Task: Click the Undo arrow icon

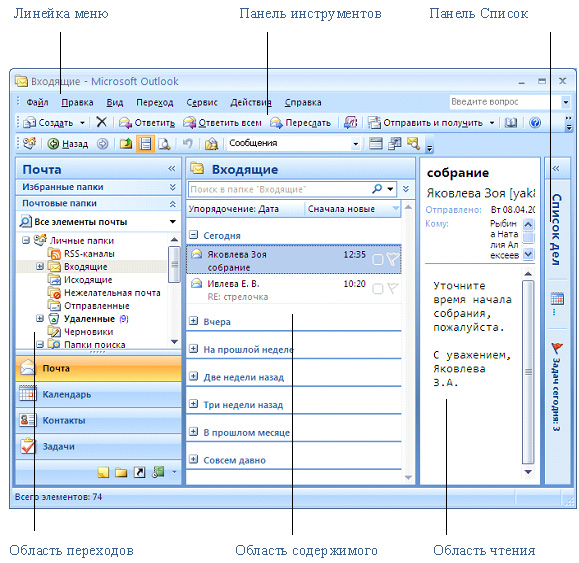Action: (x=188, y=143)
